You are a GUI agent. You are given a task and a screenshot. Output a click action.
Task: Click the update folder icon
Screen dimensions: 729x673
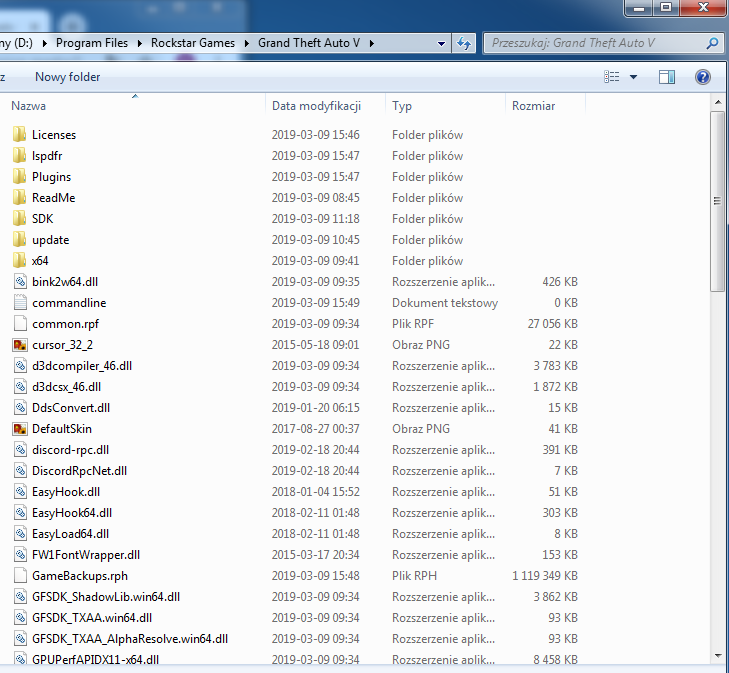tap(20, 239)
